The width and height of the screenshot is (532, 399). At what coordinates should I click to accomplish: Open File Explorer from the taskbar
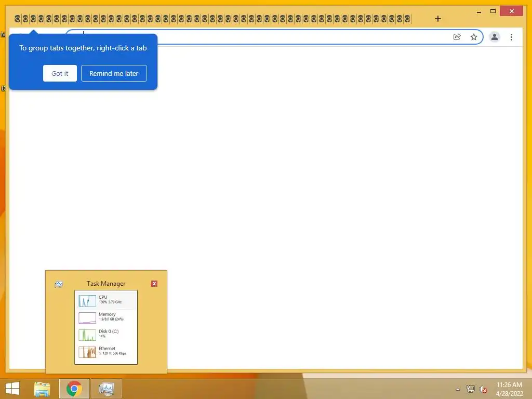(42, 389)
